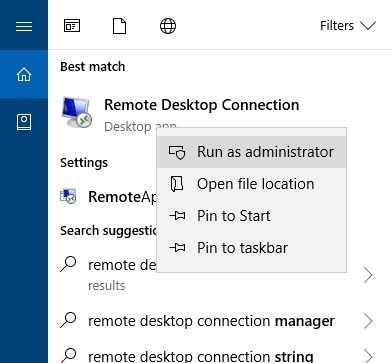Click the RemoteApp settings icon
Screen dimensions: 392x363
click(x=68, y=196)
